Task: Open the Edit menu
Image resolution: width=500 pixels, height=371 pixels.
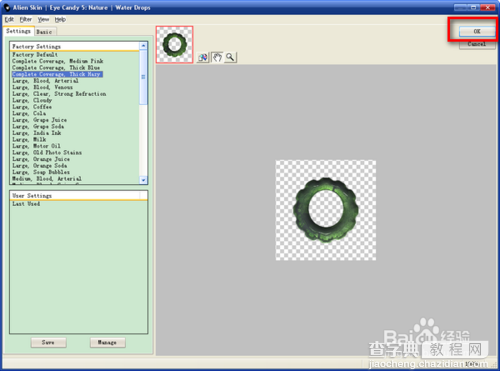Action: (x=9, y=19)
